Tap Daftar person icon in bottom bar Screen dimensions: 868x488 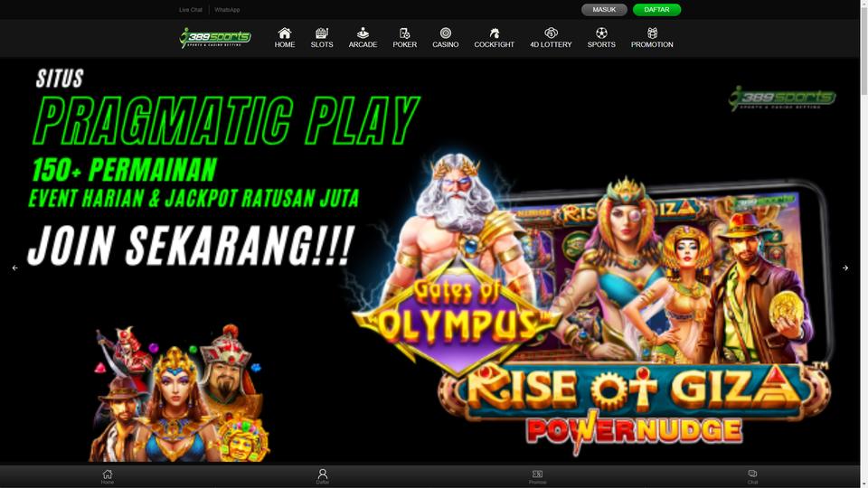[323, 476]
